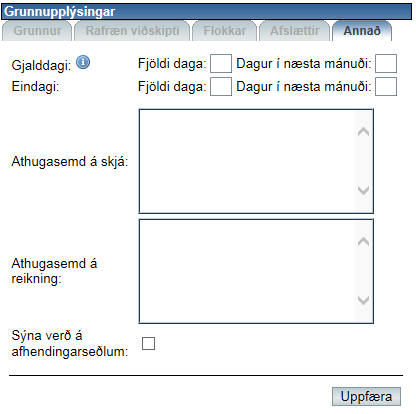Click the Gjalddagi info icon
The height and width of the screenshot is (414, 416).
tap(83, 62)
